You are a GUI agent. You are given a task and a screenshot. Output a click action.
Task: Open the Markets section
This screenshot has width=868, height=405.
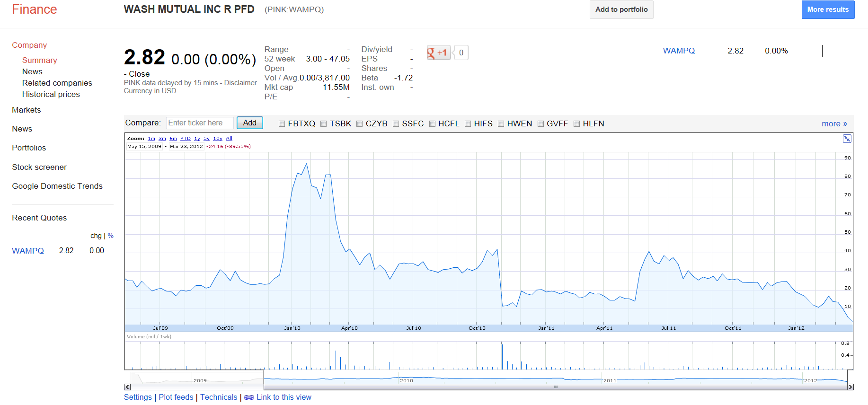click(27, 110)
